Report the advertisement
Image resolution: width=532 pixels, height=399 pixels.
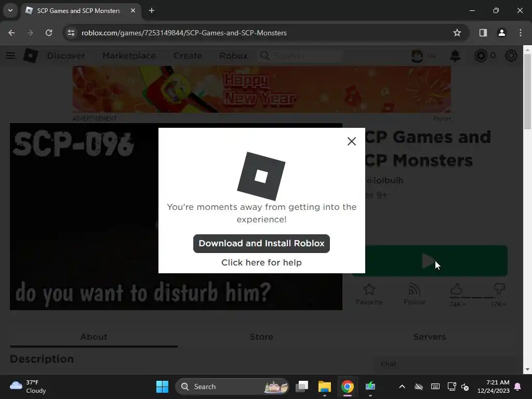[442, 118]
